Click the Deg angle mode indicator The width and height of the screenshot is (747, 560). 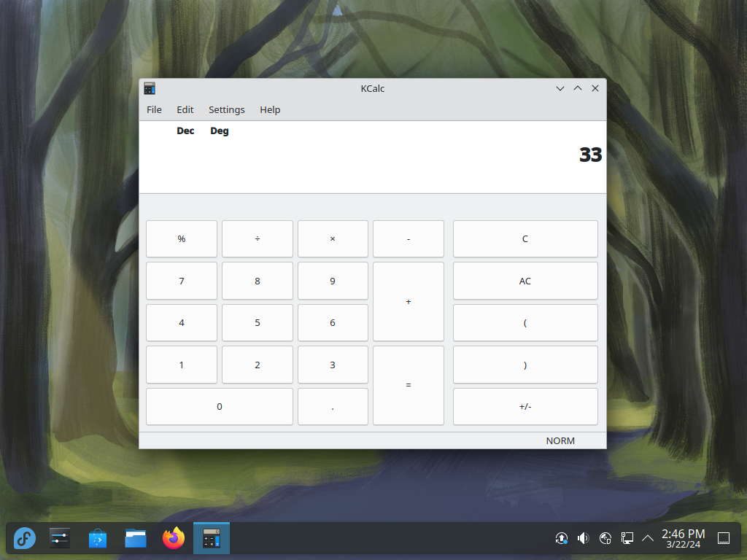(219, 131)
